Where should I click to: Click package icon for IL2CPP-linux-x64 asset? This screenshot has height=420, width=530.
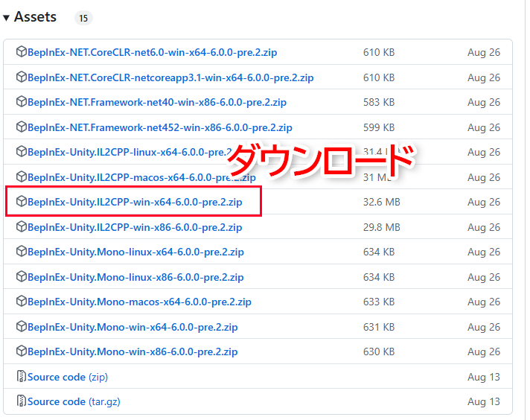coord(22,152)
